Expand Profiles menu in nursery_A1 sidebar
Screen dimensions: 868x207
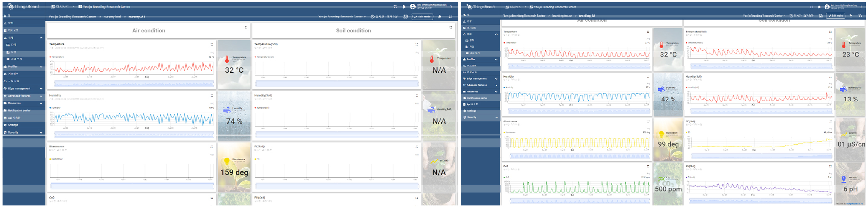click(x=23, y=67)
